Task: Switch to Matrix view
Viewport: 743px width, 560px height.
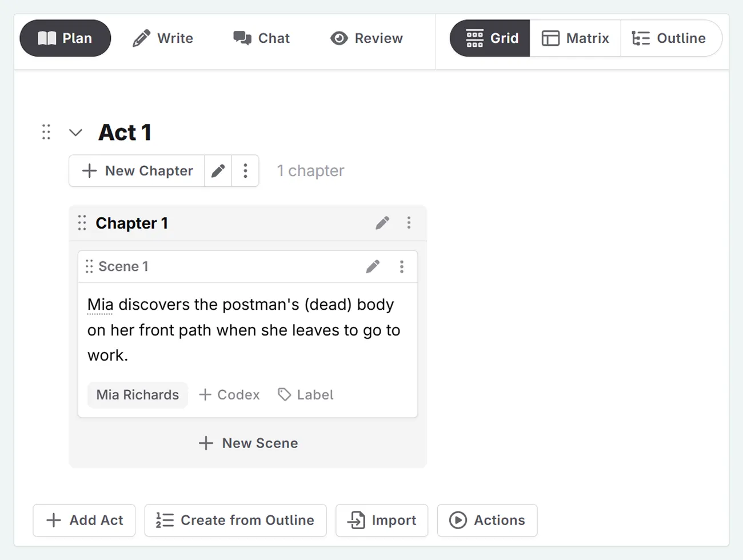Action: pyautogui.click(x=576, y=38)
